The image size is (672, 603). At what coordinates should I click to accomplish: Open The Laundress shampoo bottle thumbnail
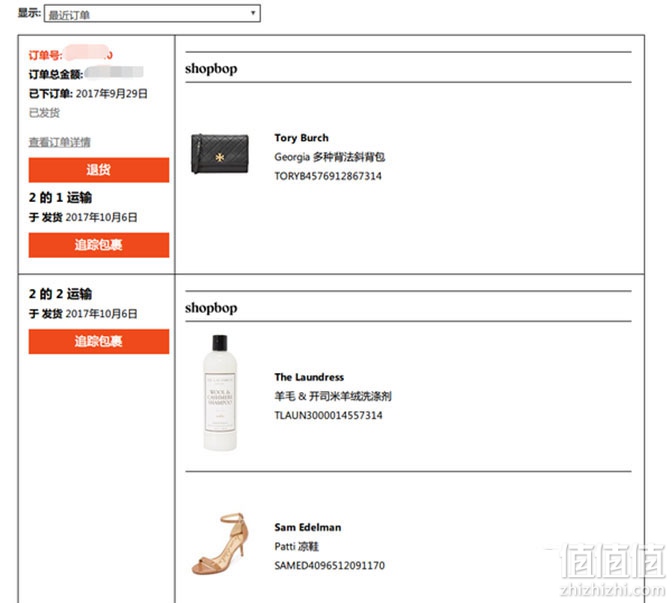pyautogui.click(x=220, y=393)
